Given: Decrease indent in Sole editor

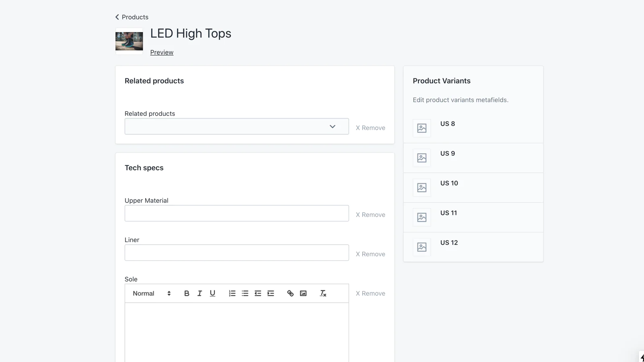Looking at the screenshot, I should pyautogui.click(x=258, y=294).
